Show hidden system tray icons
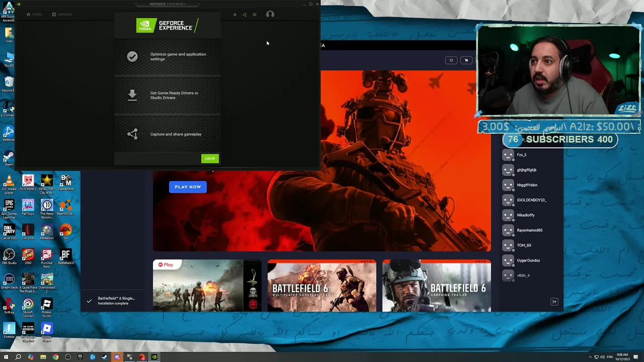The image size is (644, 362). click(x=591, y=357)
